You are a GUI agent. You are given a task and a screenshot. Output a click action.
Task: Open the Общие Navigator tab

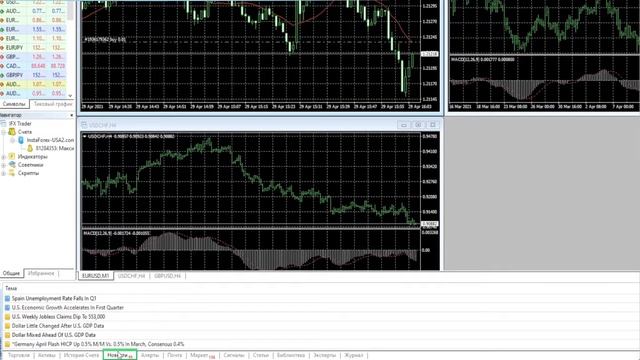[11, 273]
